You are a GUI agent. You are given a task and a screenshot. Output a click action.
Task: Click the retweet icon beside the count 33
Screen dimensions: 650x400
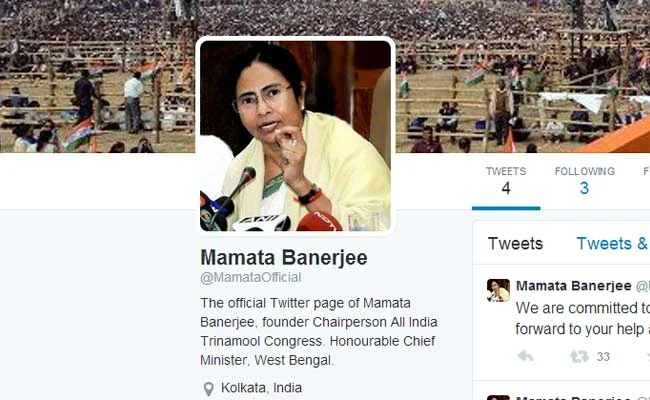(x=579, y=356)
